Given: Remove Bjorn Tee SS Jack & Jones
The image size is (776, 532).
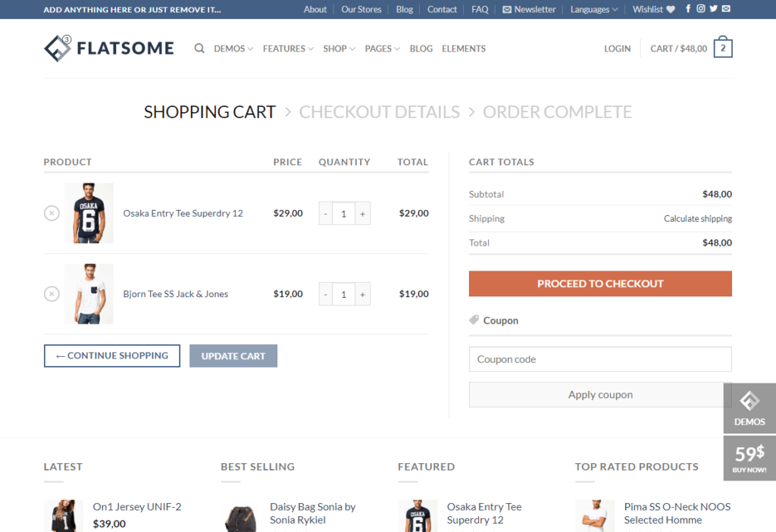Looking at the screenshot, I should (52, 294).
